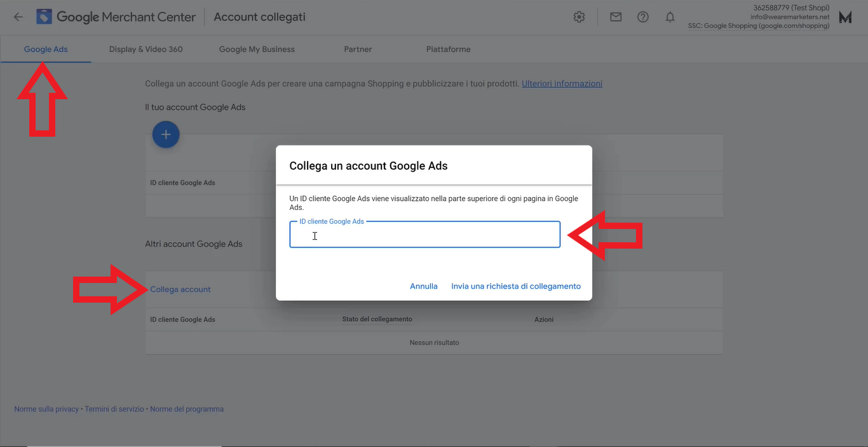Open the Ulteriori informazioni link
The height and width of the screenshot is (447, 868).
click(x=562, y=83)
